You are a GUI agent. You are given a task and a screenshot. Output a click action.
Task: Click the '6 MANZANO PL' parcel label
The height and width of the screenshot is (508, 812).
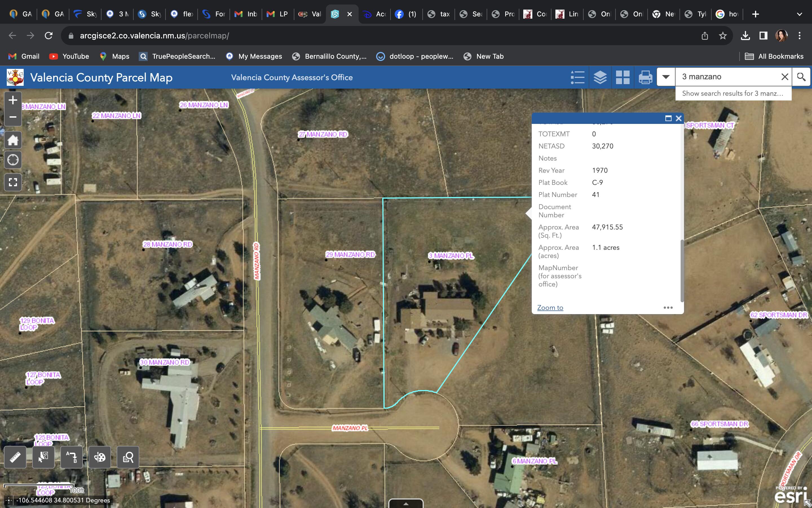pos(535,461)
